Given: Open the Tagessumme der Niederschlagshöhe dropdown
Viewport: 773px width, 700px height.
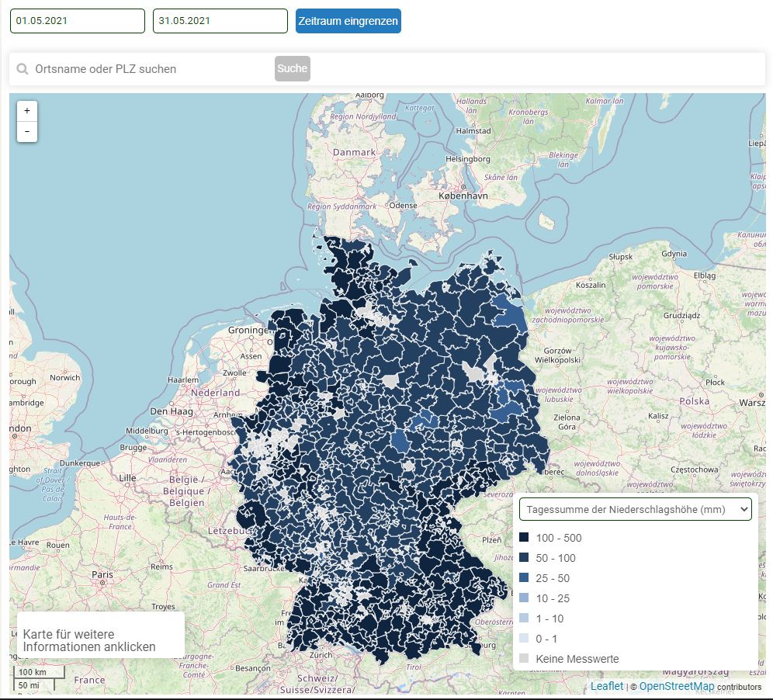Looking at the screenshot, I should pyautogui.click(x=635, y=509).
